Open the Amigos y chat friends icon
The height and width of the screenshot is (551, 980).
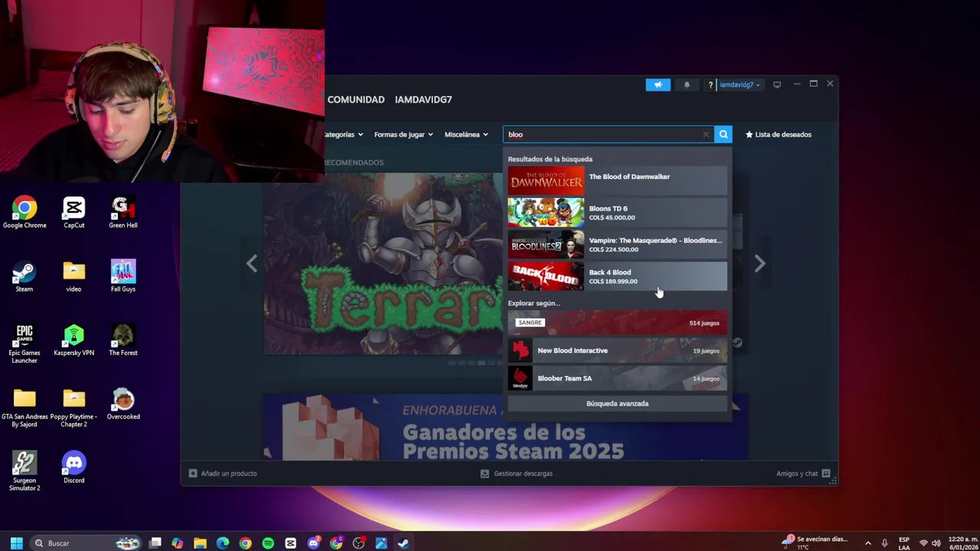click(x=826, y=474)
